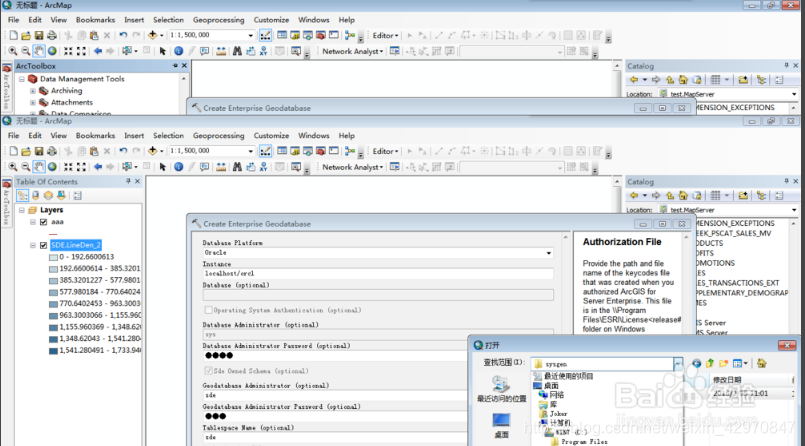Collapse Layers group in Table Of Contents
This screenshot has width=805, height=446.
[22, 210]
